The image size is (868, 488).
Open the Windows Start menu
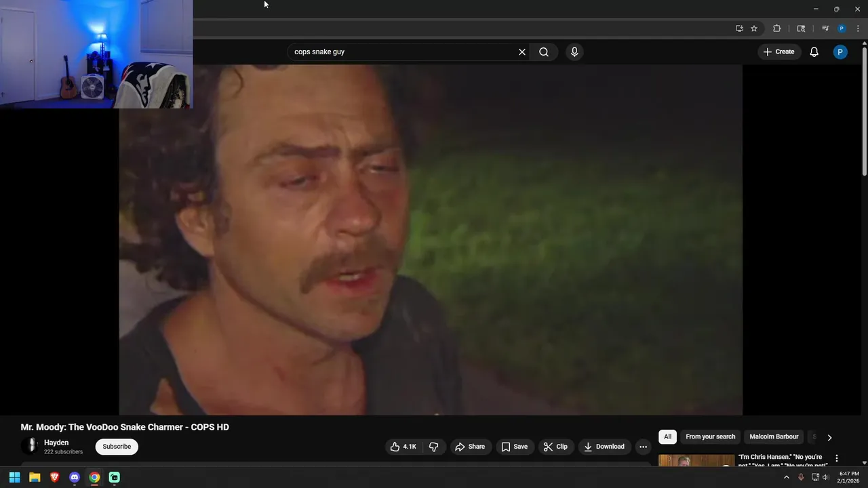(x=14, y=477)
